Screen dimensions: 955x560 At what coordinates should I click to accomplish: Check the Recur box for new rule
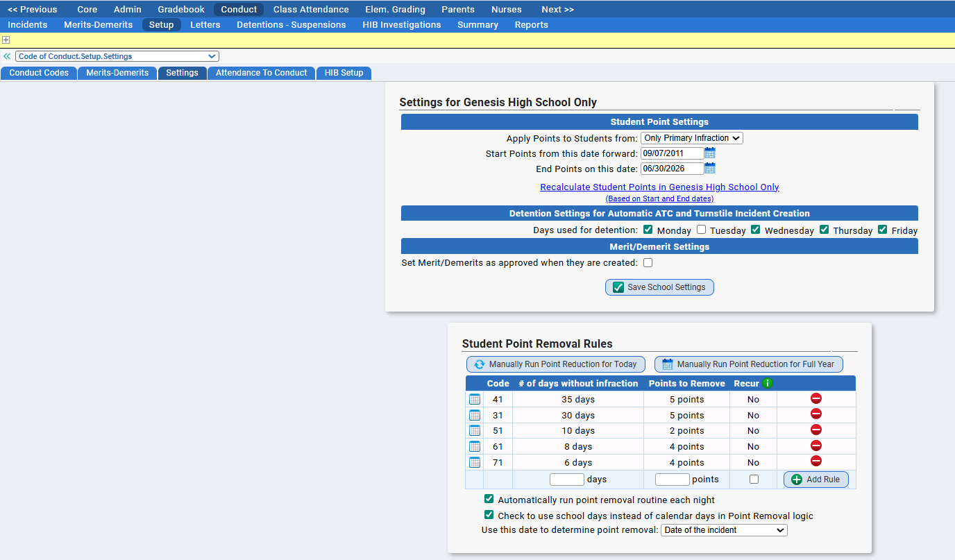tap(754, 480)
